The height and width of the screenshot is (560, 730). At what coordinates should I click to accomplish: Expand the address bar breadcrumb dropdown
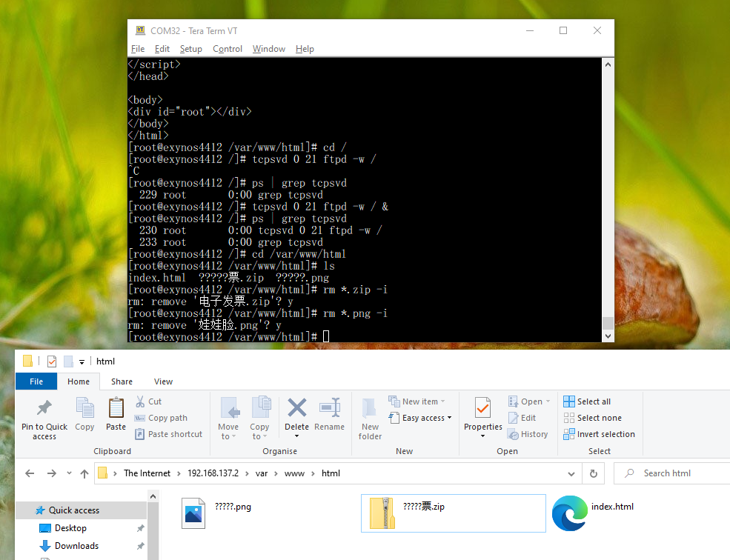point(571,473)
